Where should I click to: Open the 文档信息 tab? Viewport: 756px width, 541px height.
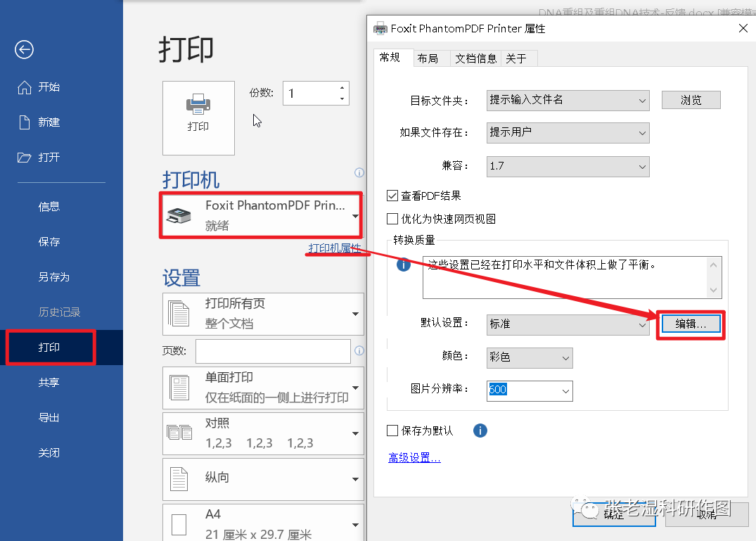[475, 58]
